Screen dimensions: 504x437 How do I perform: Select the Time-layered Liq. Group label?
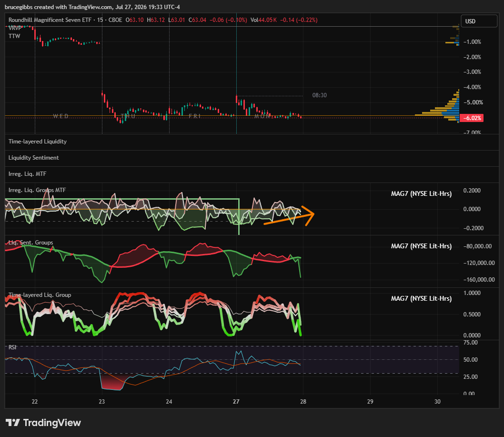coord(40,295)
